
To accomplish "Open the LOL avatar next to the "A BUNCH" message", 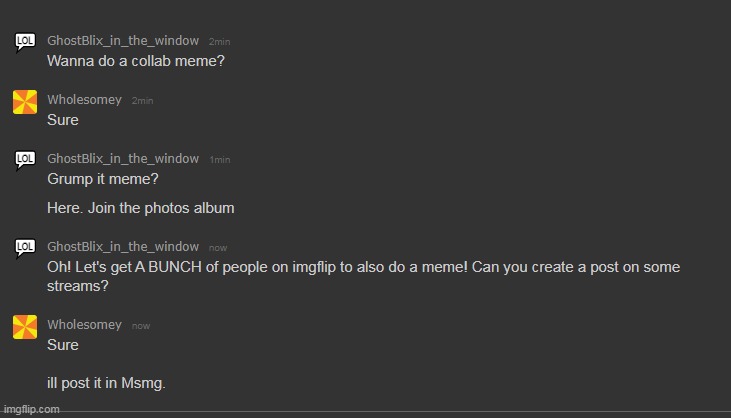I will click(x=26, y=247).
